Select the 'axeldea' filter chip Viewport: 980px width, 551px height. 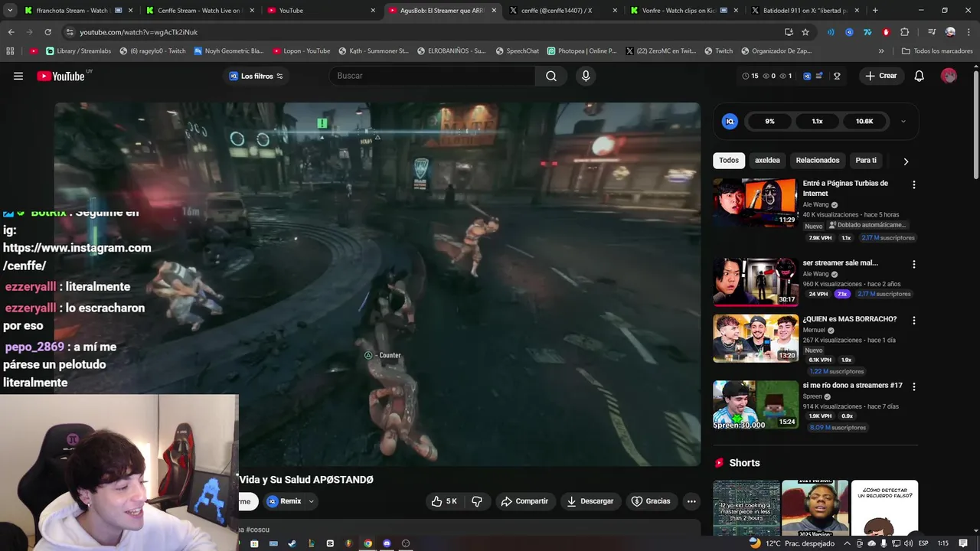pyautogui.click(x=767, y=161)
